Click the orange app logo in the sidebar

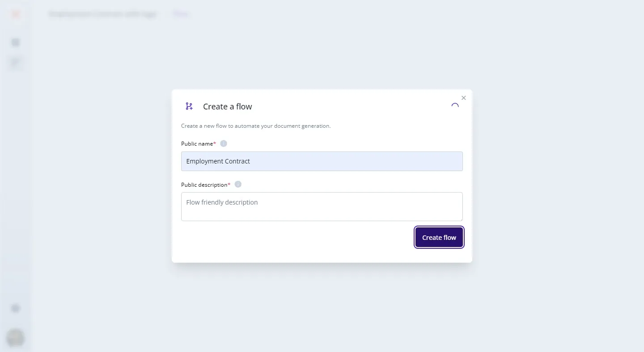click(x=16, y=14)
